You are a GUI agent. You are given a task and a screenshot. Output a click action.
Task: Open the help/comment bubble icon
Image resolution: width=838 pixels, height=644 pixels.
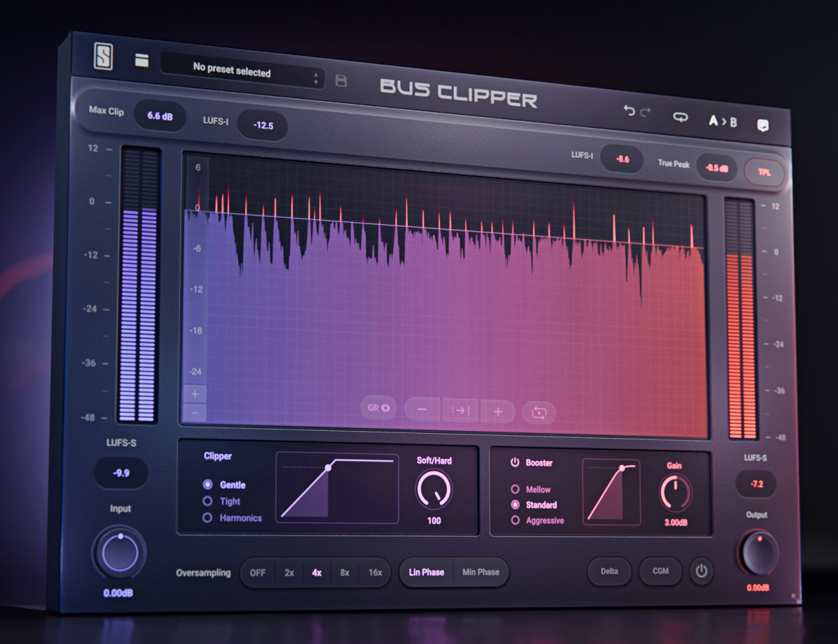point(763,126)
